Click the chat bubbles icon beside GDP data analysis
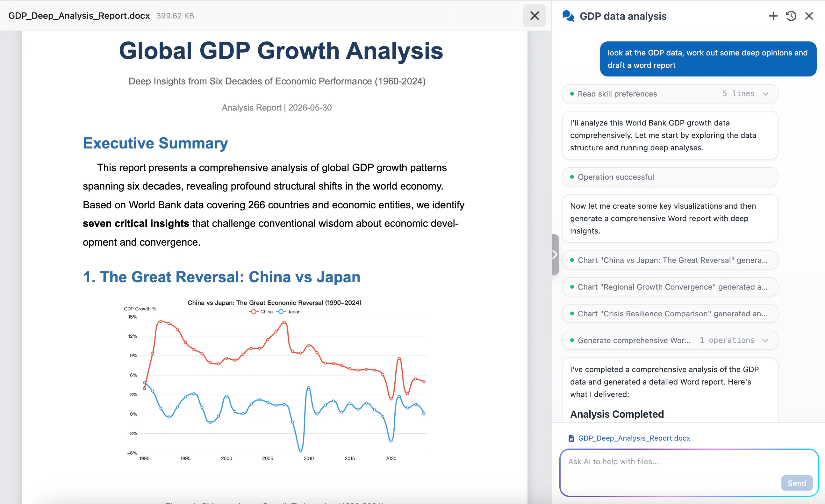 click(568, 16)
